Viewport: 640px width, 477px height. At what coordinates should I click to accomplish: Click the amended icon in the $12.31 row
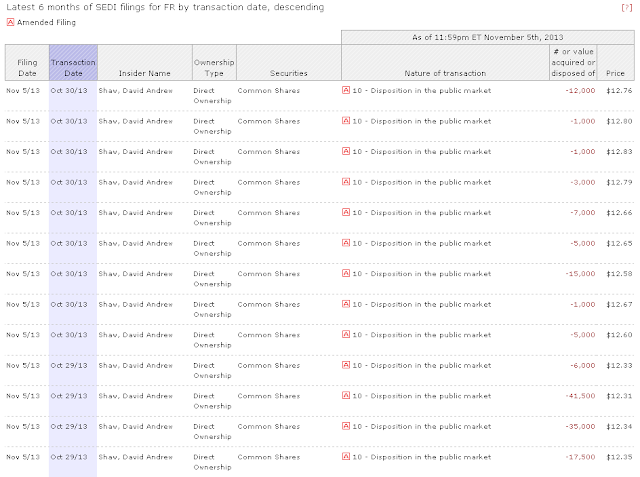coord(346,397)
